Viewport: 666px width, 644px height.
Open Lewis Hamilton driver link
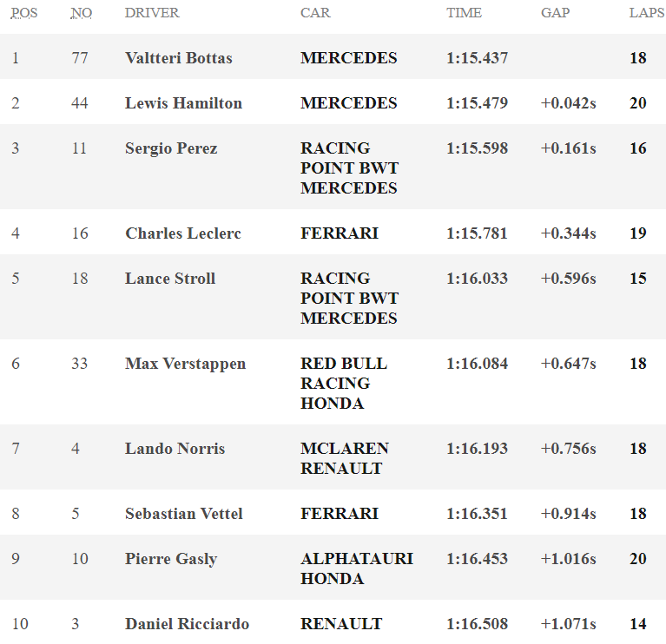tap(183, 103)
